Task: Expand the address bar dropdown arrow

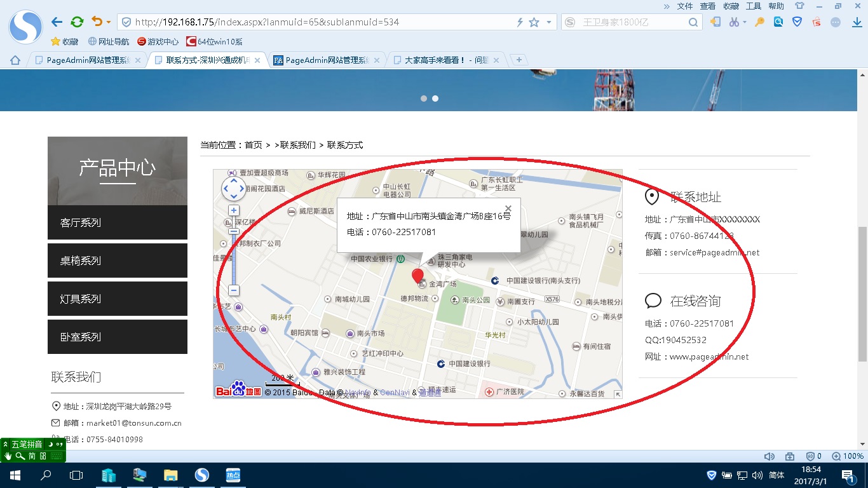Action: point(548,22)
